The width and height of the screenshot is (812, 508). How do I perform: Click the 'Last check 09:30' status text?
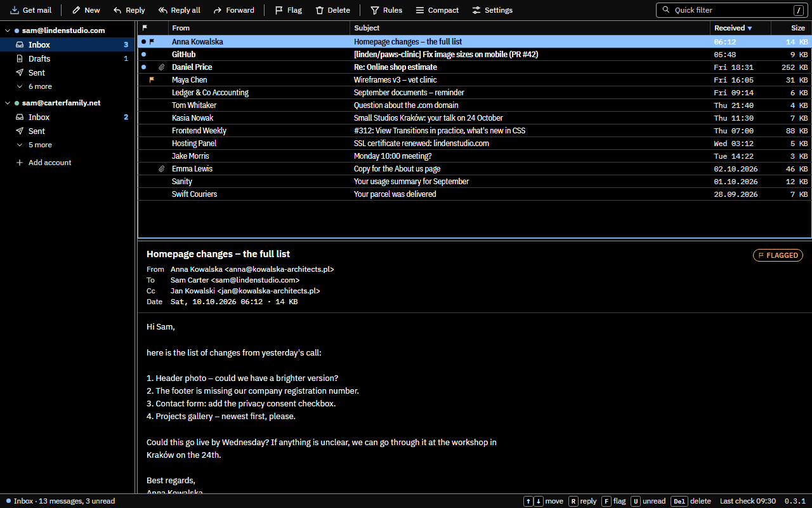point(748,501)
